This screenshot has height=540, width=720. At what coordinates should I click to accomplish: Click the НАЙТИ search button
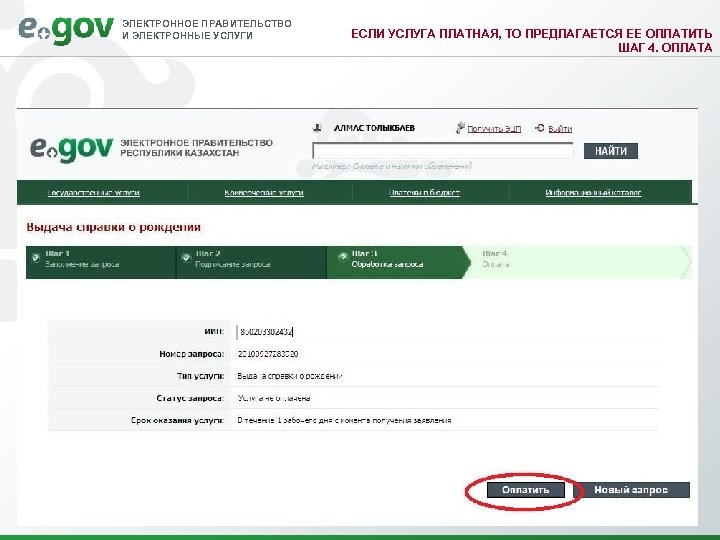[x=611, y=151]
